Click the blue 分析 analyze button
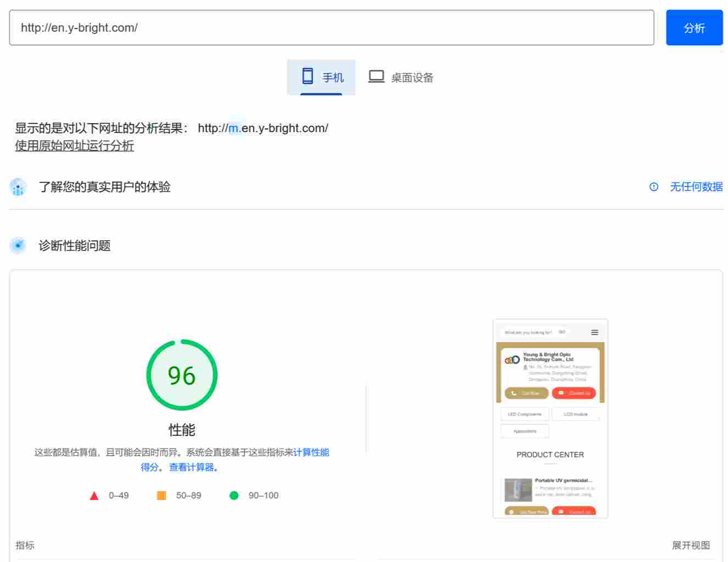 coord(694,27)
